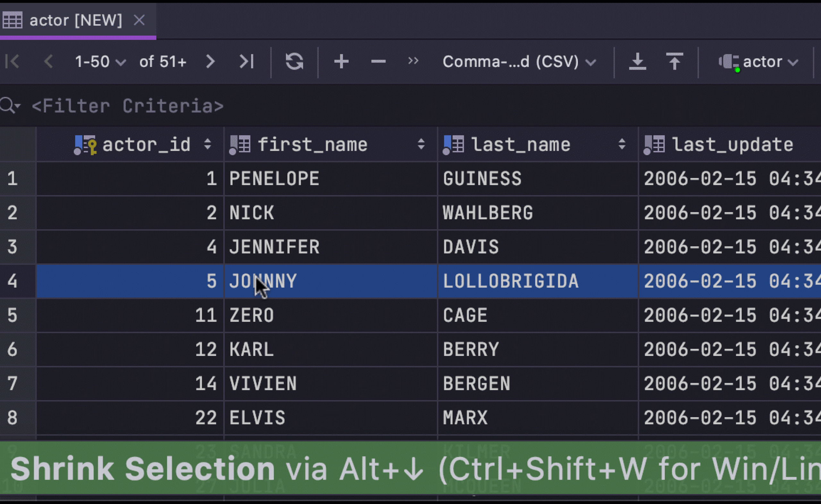This screenshot has height=504, width=821.
Task: Go to next page of rows
Action: [x=210, y=62]
